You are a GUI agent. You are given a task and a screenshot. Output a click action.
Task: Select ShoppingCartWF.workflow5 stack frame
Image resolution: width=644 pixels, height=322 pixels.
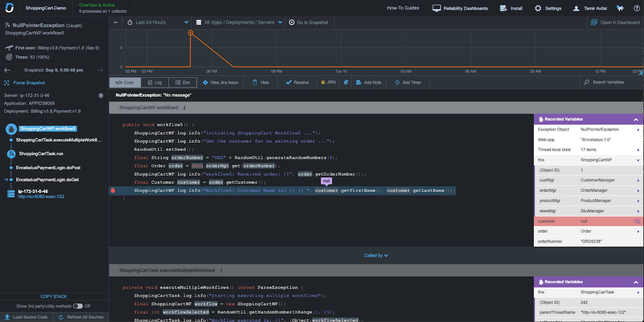coord(48,129)
